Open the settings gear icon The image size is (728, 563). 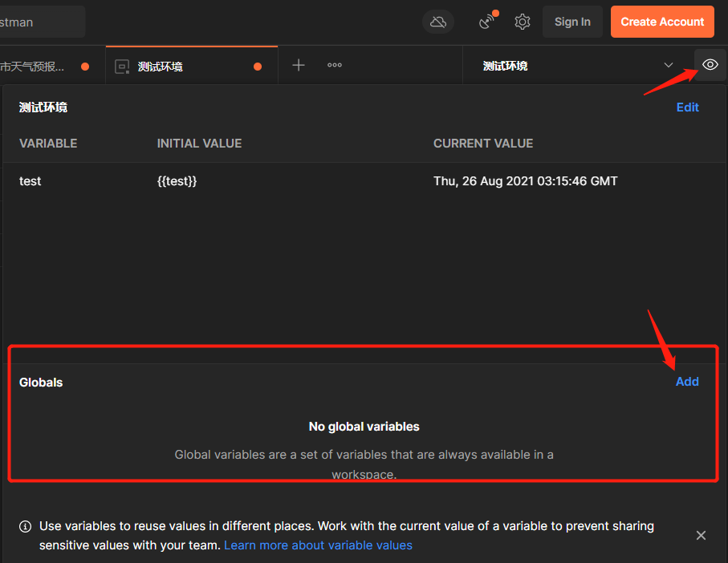(x=523, y=22)
